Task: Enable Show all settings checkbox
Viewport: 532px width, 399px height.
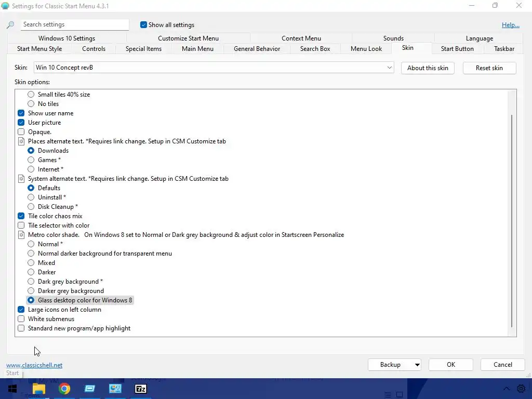Action: [143, 25]
